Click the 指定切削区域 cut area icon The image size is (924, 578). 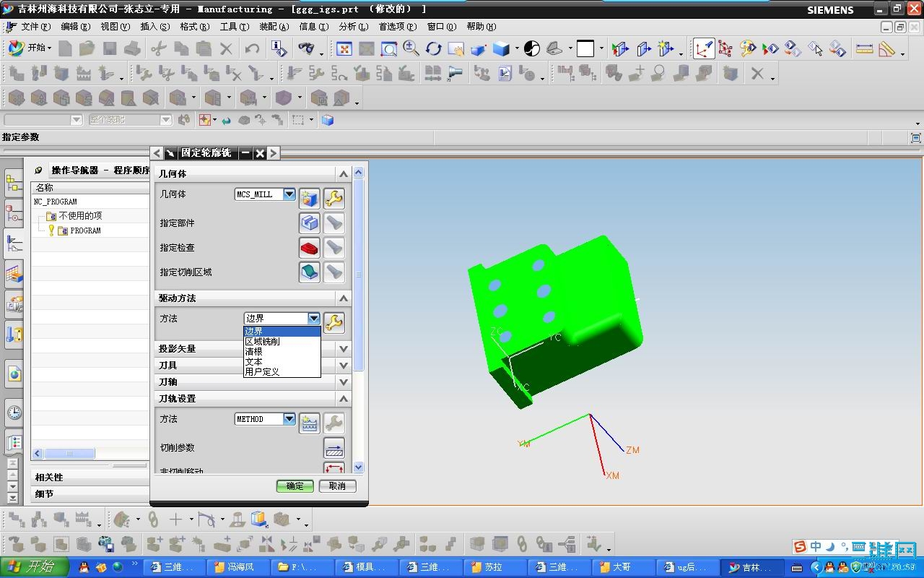pyautogui.click(x=310, y=272)
